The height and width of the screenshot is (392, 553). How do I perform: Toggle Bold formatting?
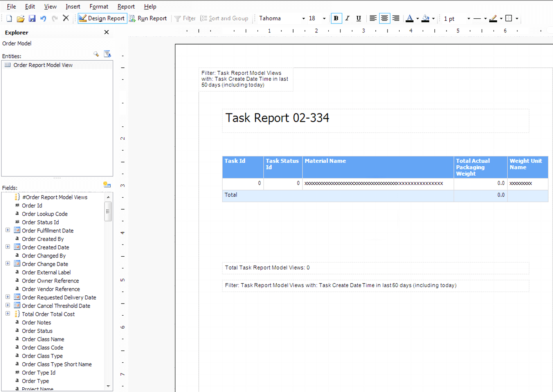336,18
